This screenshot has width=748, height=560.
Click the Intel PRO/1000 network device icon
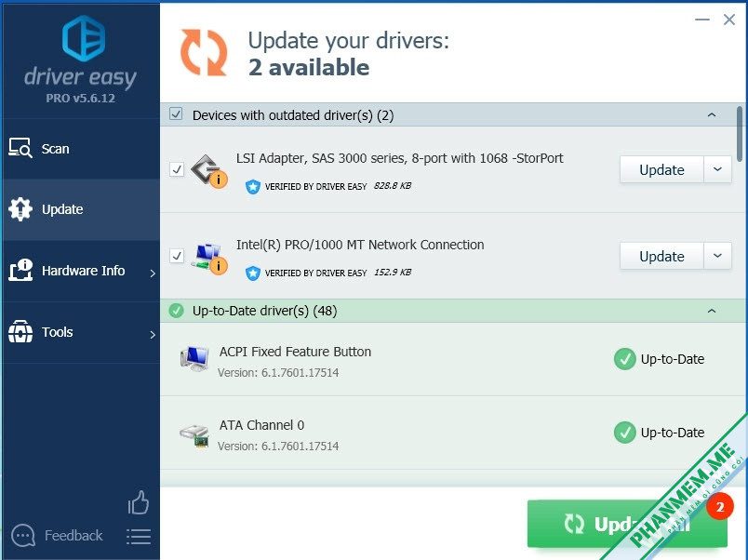tap(208, 258)
